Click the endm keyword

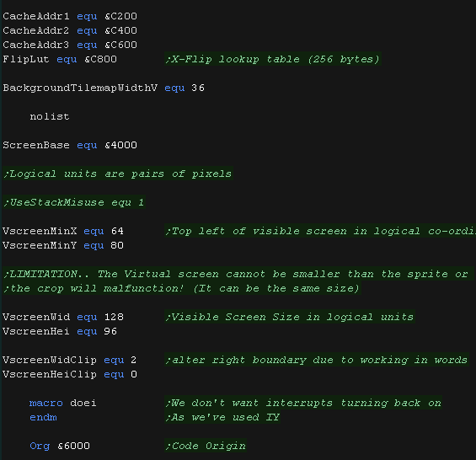click(43, 417)
